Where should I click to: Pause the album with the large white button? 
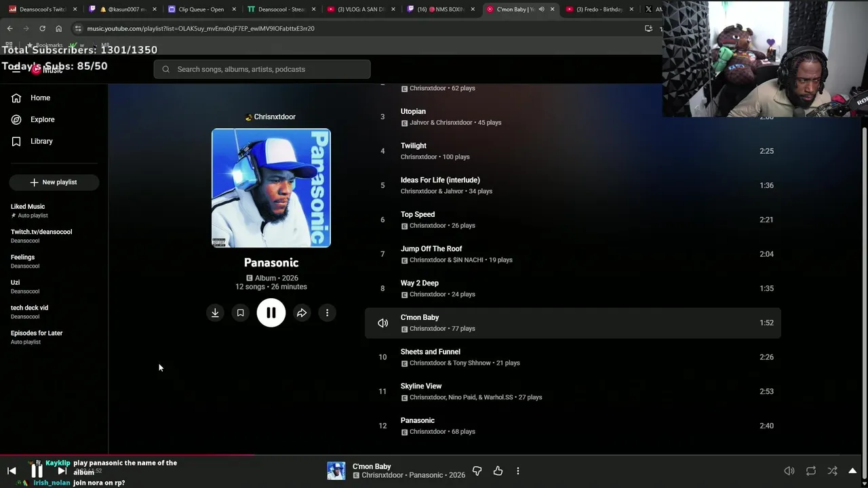pyautogui.click(x=271, y=312)
